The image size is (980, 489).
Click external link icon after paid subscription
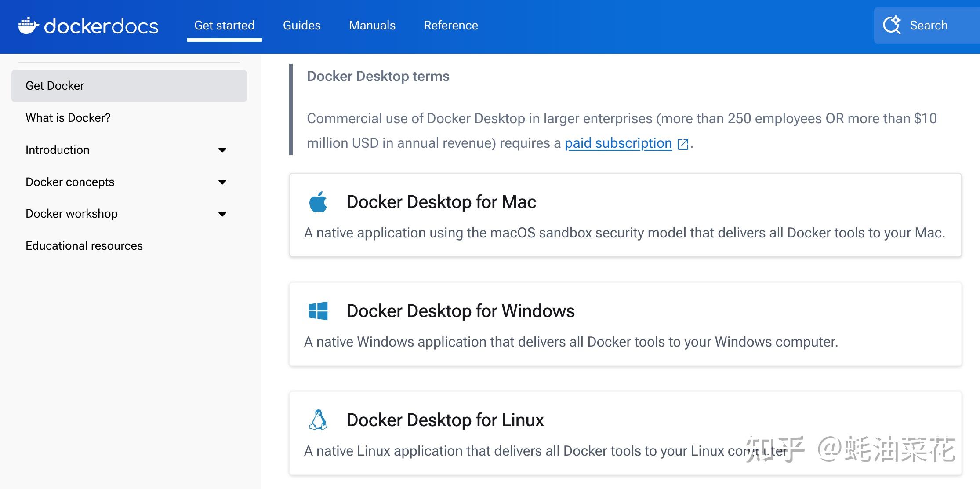coord(683,144)
